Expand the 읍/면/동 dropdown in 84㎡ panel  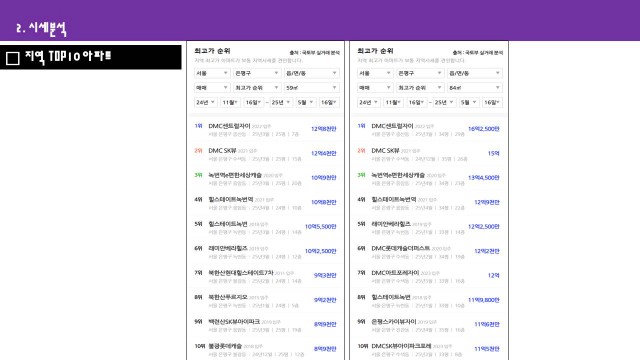coord(475,73)
